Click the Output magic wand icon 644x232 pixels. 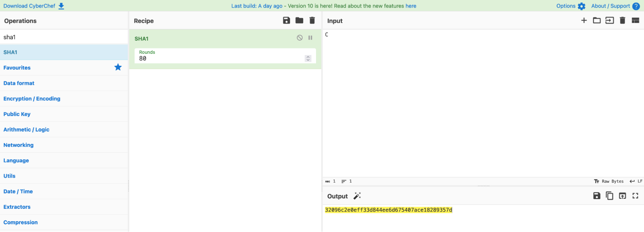pyautogui.click(x=357, y=196)
